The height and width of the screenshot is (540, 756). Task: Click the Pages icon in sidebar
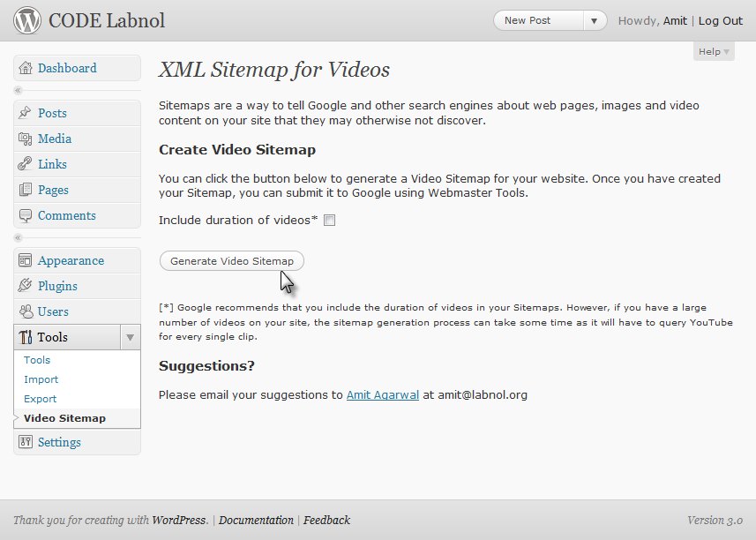26,190
